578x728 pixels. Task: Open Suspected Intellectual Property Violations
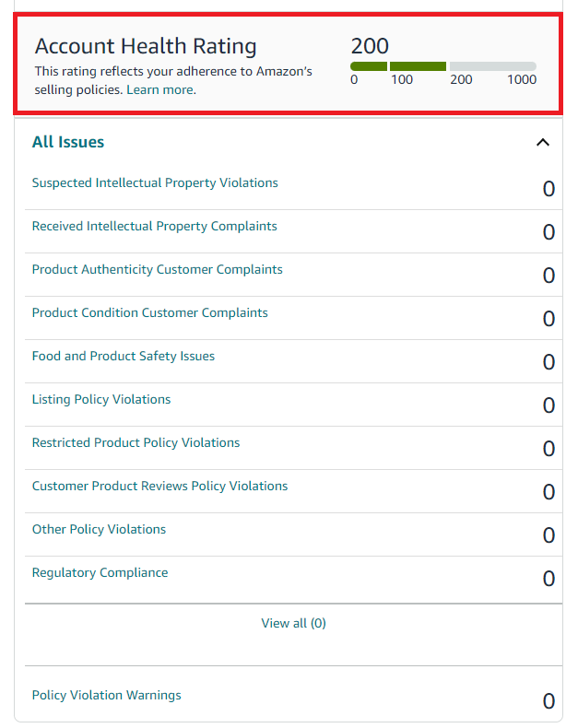155,183
